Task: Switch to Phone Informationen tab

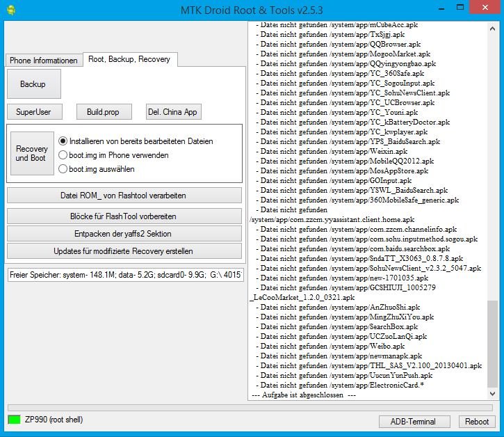Action: click(x=44, y=60)
